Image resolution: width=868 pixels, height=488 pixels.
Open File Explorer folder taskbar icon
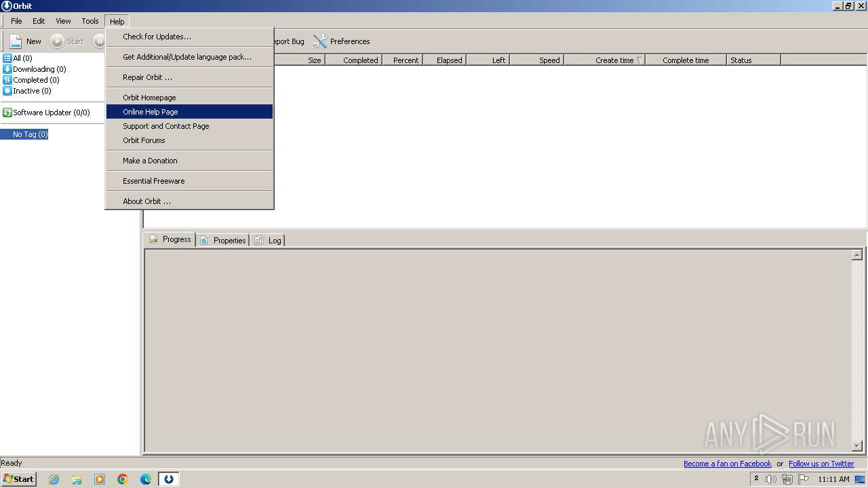click(77, 479)
